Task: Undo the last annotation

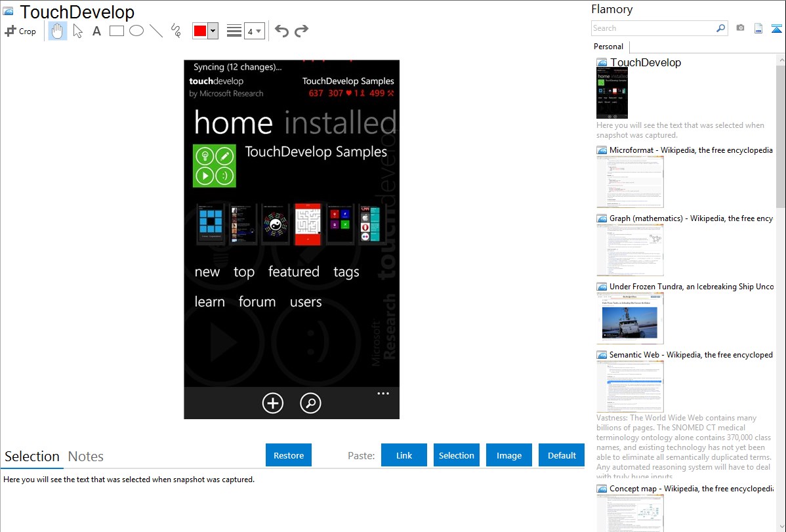Action: [x=281, y=31]
